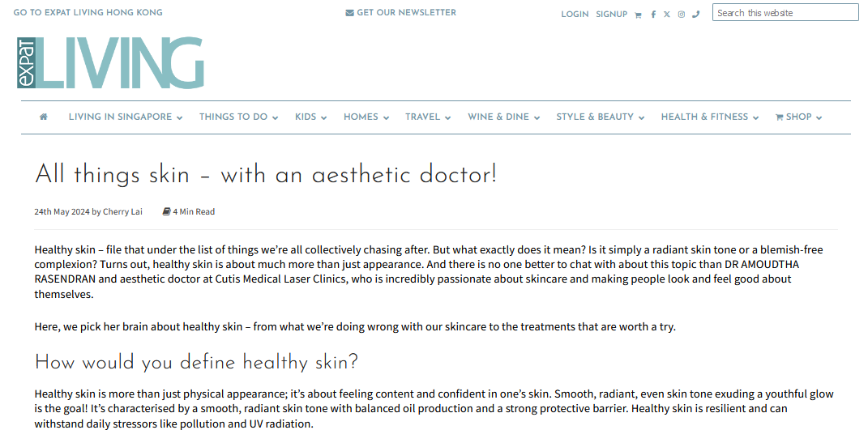Image resolution: width=868 pixels, height=447 pixels.
Task: Open the Health & Fitness menu
Action: 709,117
